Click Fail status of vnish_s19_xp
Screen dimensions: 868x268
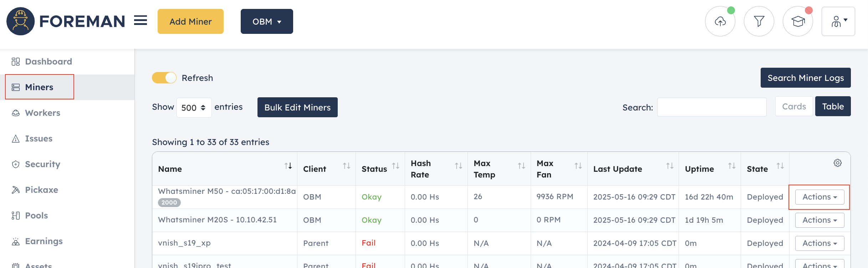(x=368, y=243)
